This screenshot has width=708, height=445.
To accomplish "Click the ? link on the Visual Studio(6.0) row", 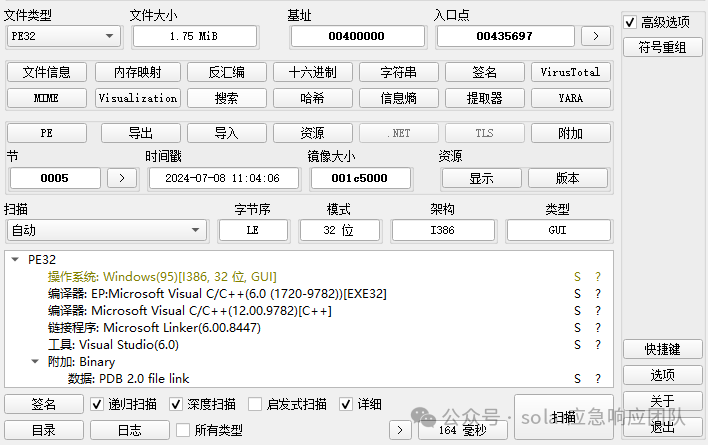I will click(x=598, y=345).
